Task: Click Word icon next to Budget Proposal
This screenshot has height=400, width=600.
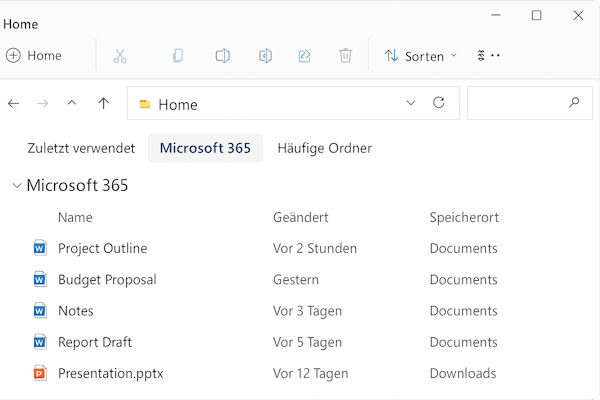Action: [40, 279]
